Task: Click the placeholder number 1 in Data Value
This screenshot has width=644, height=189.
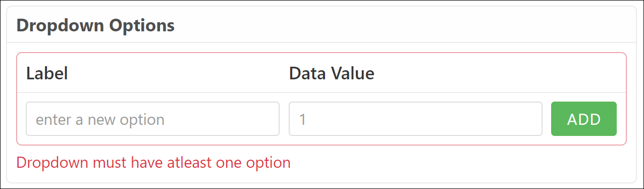Action: point(303,120)
